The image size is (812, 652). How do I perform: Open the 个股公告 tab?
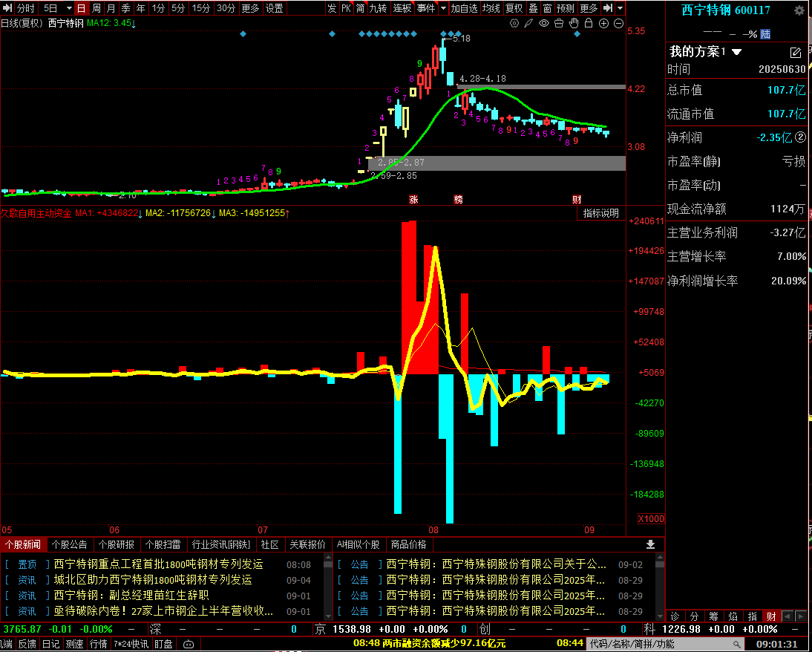pyautogui.click(x=70, y=545)
